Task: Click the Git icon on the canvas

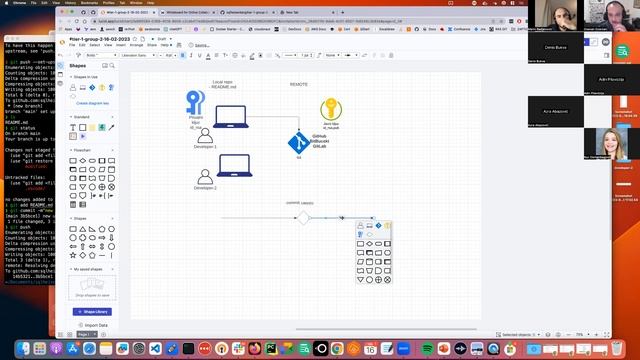Action: (299, 143)
